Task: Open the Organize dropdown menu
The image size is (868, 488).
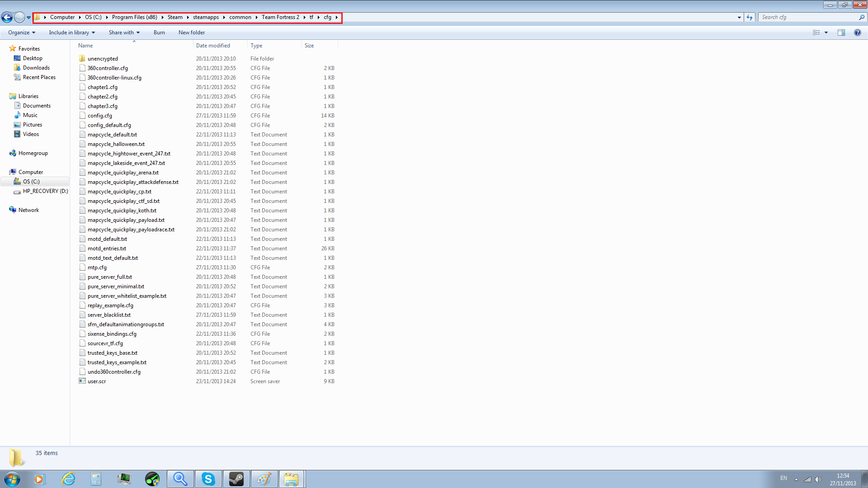Action: (21, 33)
